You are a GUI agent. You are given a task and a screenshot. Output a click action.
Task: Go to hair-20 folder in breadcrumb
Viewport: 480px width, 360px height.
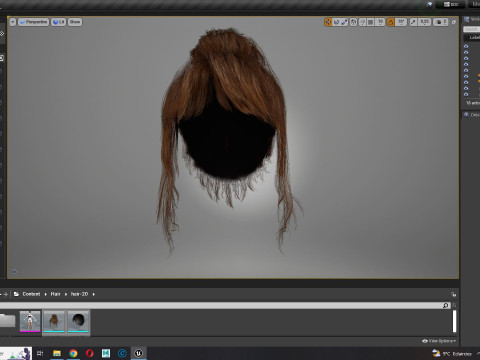click(x=79, y=294)
